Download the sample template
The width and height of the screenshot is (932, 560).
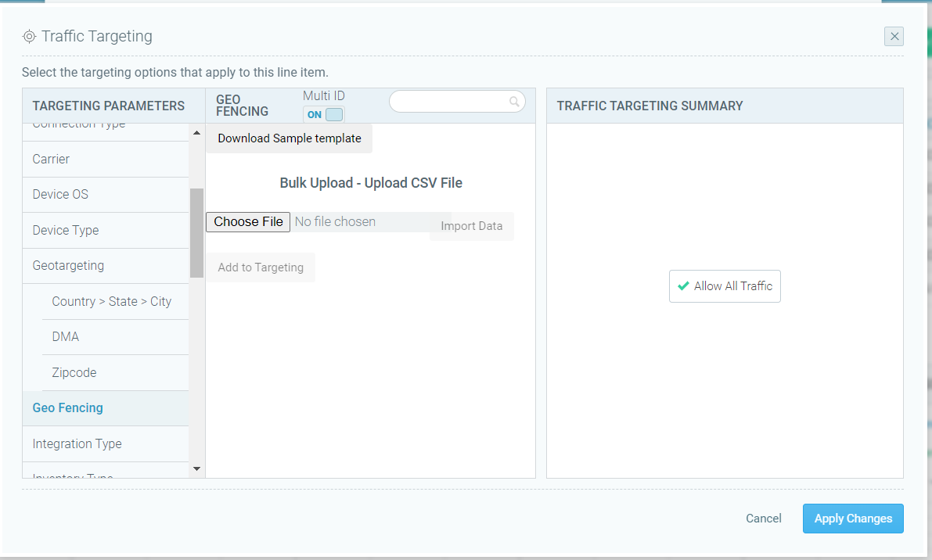click(290, 138)
